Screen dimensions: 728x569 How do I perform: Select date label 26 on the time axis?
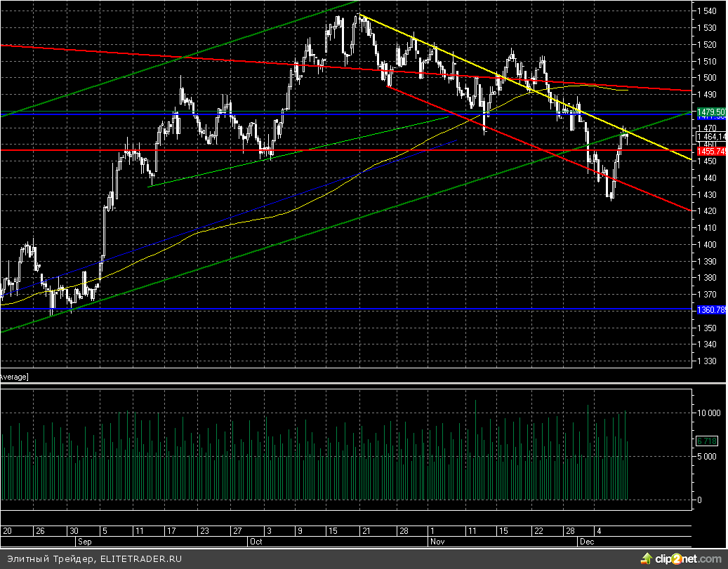point(40,531)
